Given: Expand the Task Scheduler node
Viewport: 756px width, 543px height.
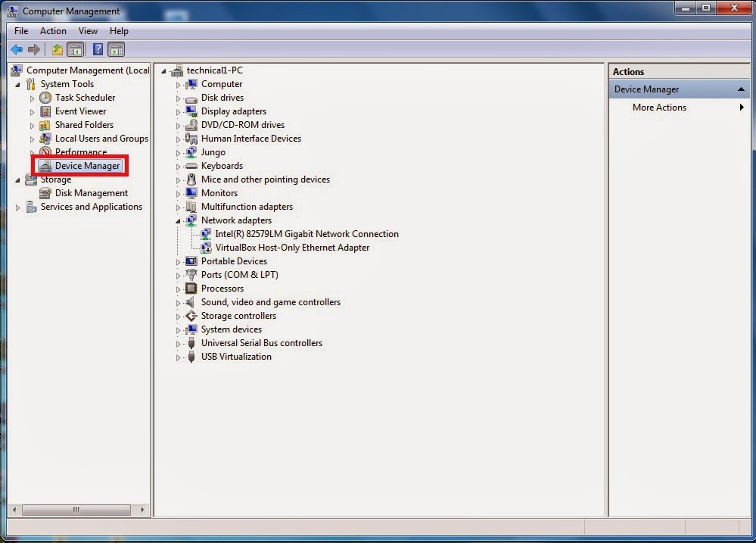Looking at the screenshot, I should [x=33, y=98].
